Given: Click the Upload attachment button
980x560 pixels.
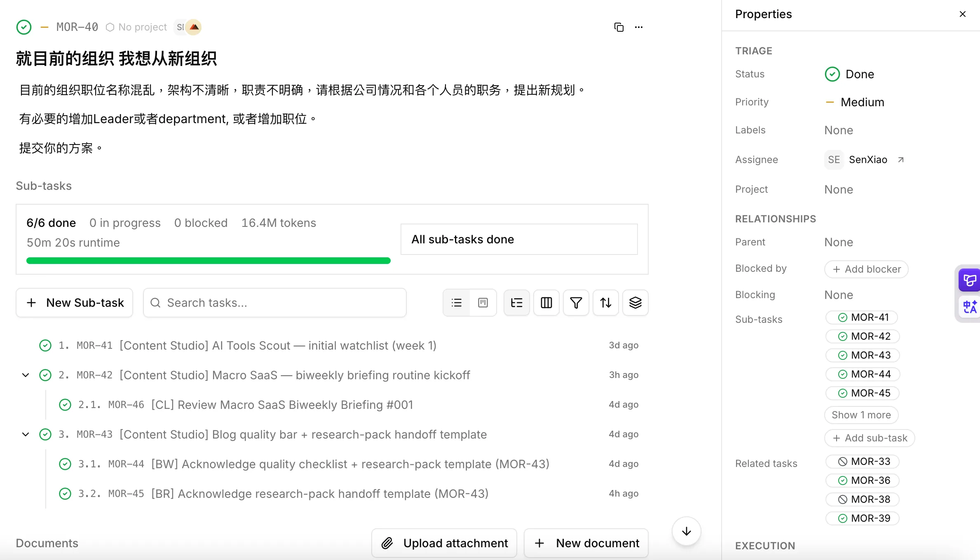Looking at the screenshot, I should tap(444, 543).
